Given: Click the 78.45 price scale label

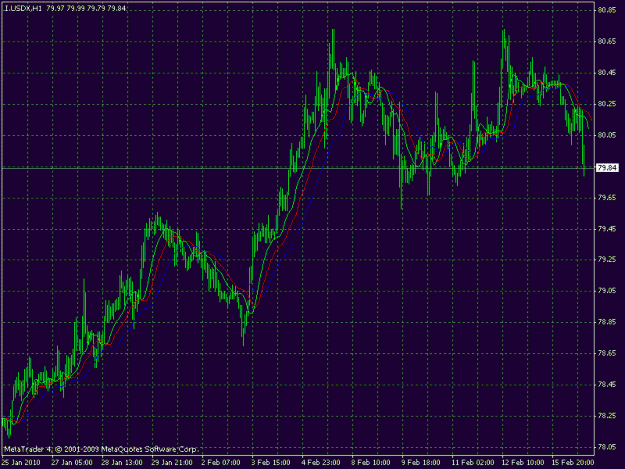Looking at the screenshot, I should click(607, 385).
